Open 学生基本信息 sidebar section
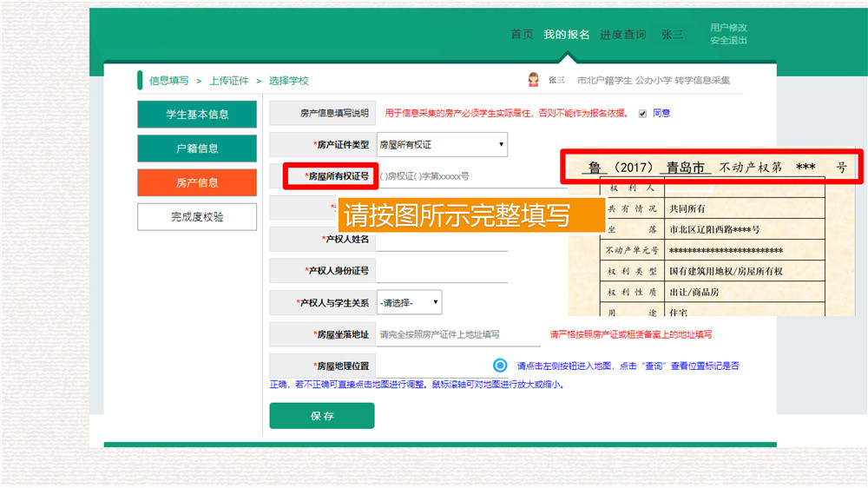 point(197,115)
